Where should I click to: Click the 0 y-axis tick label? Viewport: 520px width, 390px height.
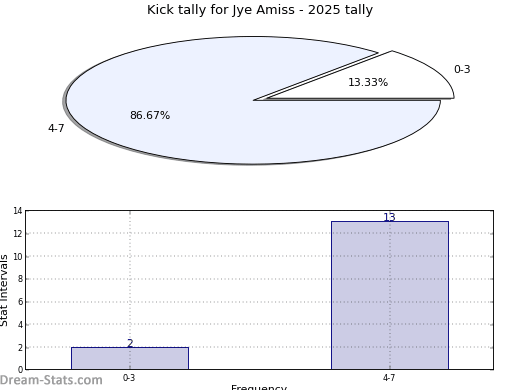[x=20, y=369]
